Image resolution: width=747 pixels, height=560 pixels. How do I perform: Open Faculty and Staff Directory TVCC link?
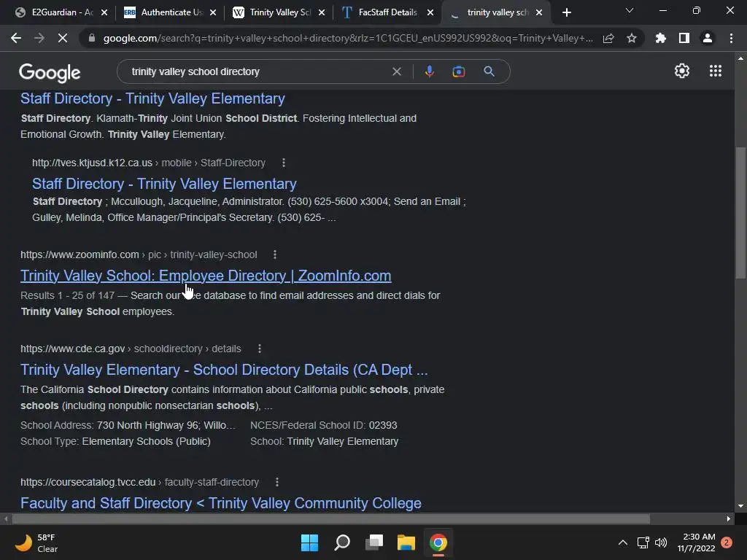221,503
